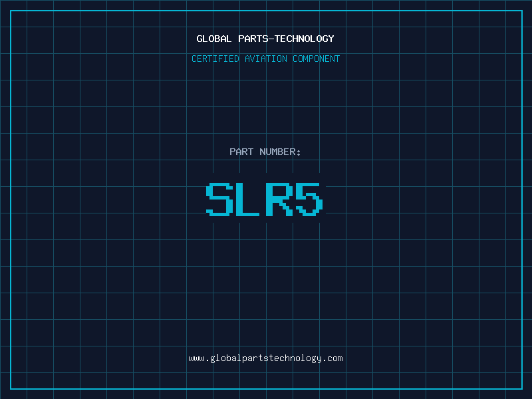Click the word NUMBER: in the label
This screenshot has width=532, height=399.
(280, 152)
